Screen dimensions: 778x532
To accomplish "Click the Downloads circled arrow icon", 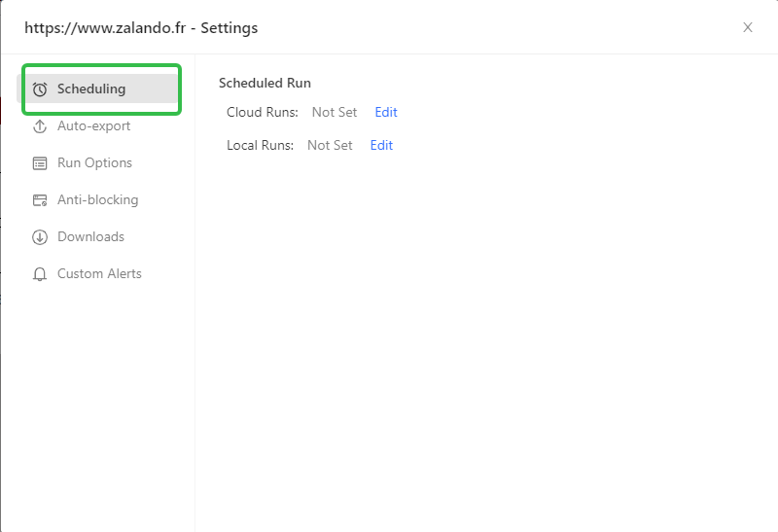I will click(x=40, y=237).
